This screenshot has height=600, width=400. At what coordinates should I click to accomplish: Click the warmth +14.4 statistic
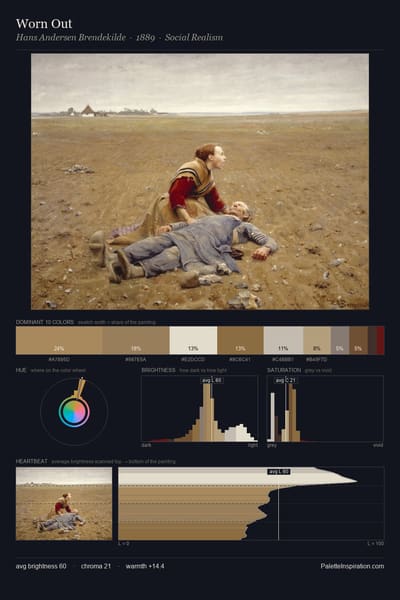pos(145,566)
